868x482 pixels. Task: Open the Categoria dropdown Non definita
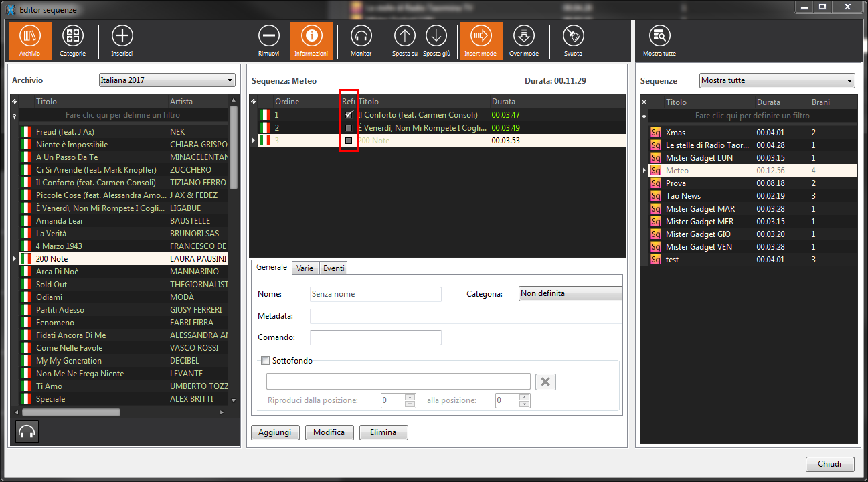(571, 294)
